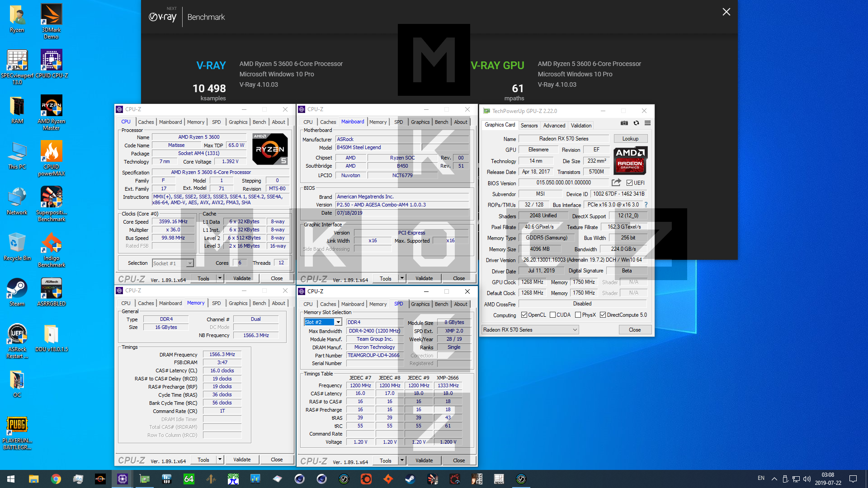The width and height of the screenshot is (868, 488).
Task: Open the AMD Ryzen Master desktop icon
Action: click(51, 113)
